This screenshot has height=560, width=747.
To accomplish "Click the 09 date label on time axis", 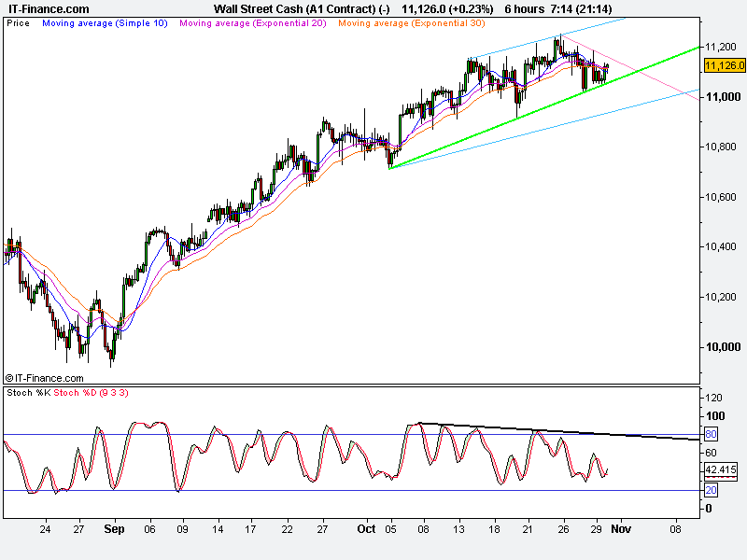I will [182, 529].
